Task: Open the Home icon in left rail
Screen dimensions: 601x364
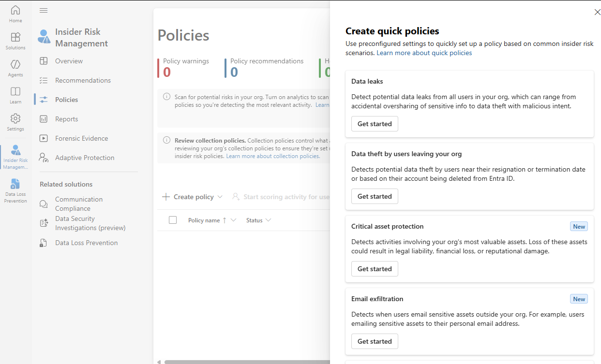Action: pyautogui.click(x=15, y=10)
